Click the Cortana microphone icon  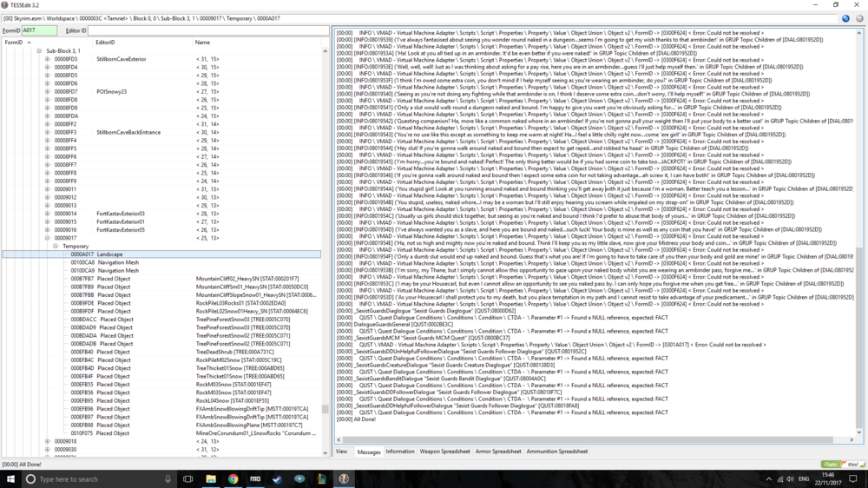pos(168,478)
